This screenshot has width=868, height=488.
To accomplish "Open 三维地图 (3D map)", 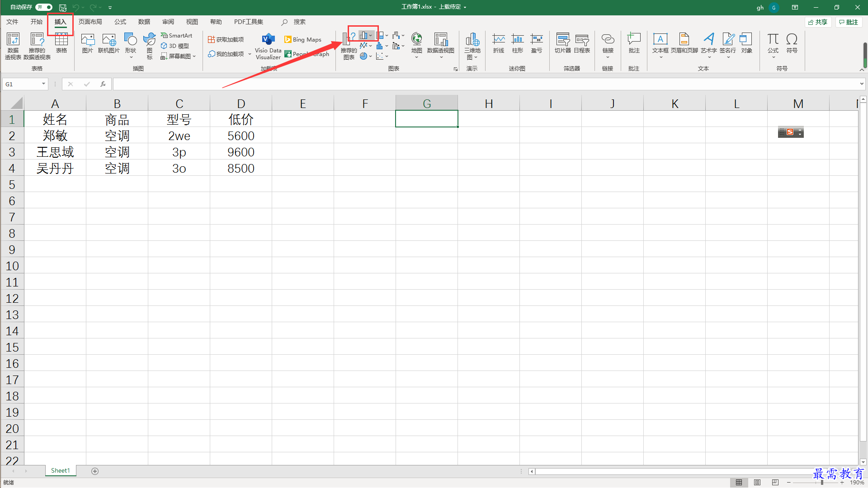I will click(x=472, y=46).
